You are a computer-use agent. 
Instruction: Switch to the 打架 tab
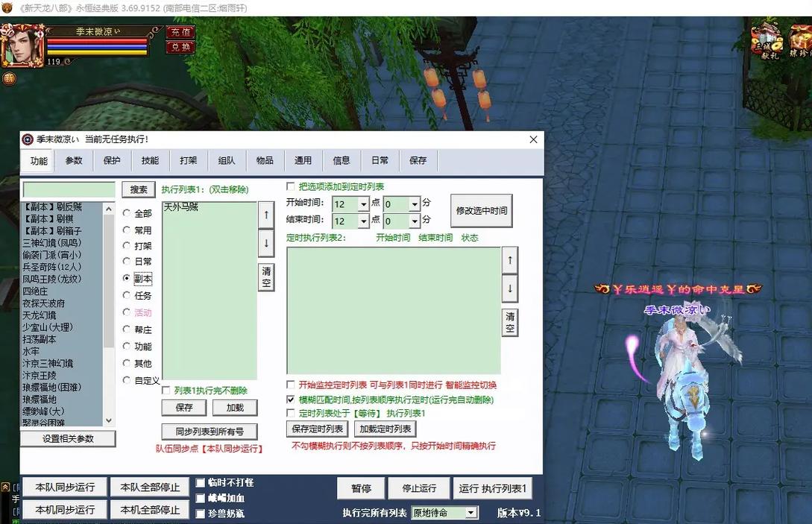(187, 160)
